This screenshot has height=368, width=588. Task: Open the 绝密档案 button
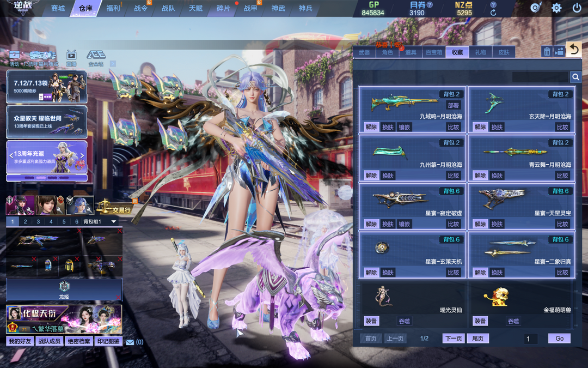pyautogui.click(x=79, y=341)
